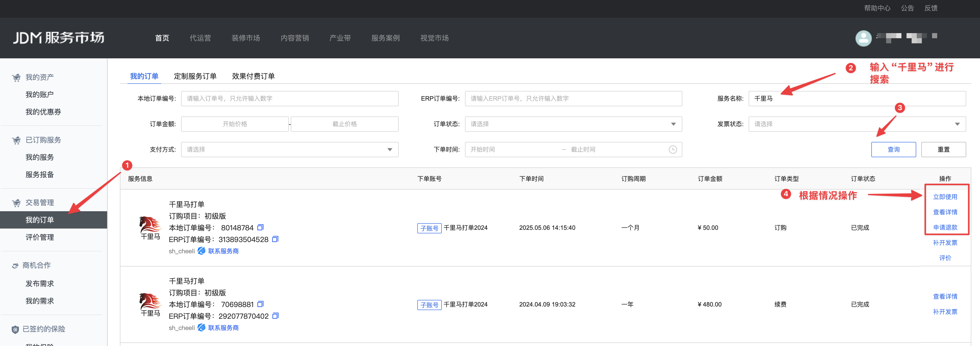
Task: Open 发布需求 in sidebar
Action: [x=40, y=284]
